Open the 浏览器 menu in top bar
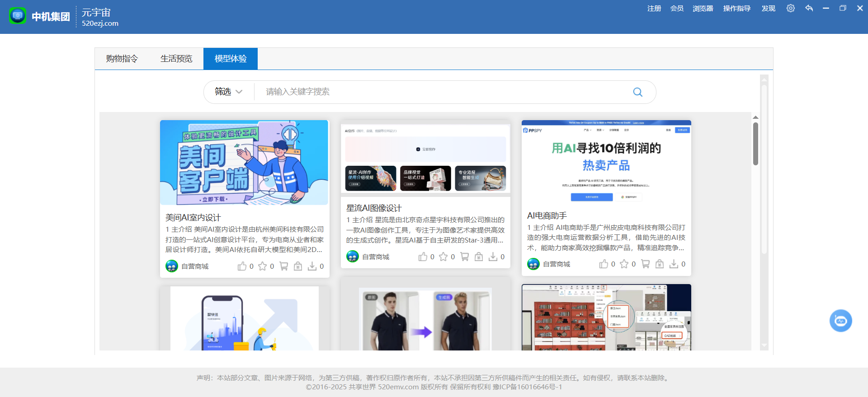The width and height of the screenshot is (868, 397). [x=703, y=9]
